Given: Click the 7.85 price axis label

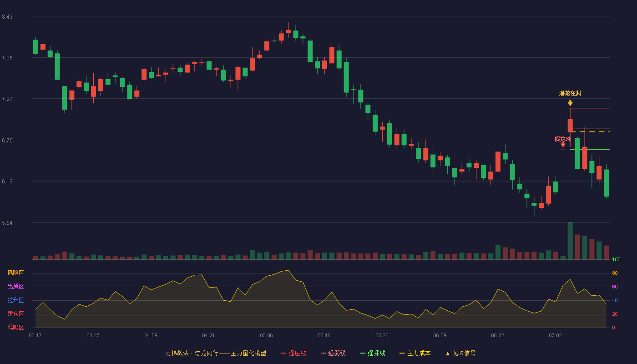Looking at the screenshot, I should pyautogui.click(x=7, y=58).
